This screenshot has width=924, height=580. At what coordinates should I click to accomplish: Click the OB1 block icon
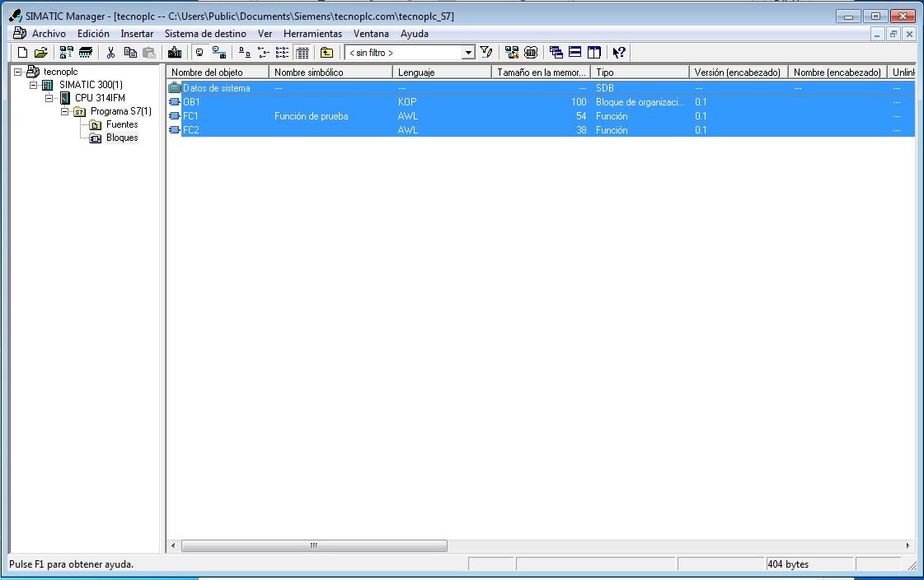[175, 102]
